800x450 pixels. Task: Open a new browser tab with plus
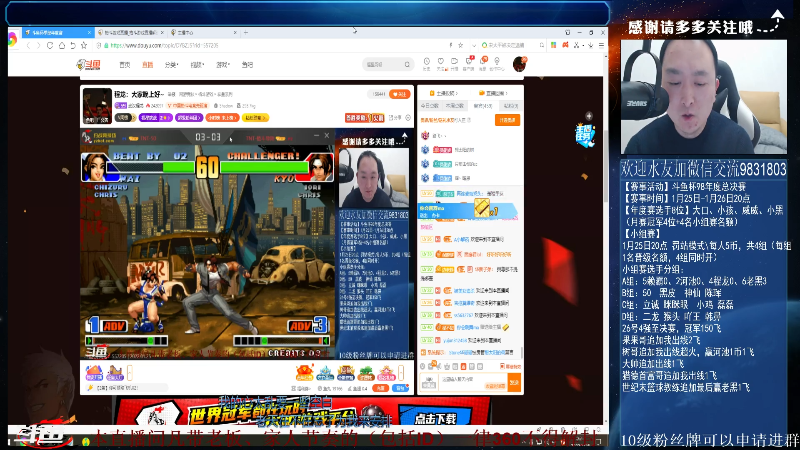(x=246, y=32)
